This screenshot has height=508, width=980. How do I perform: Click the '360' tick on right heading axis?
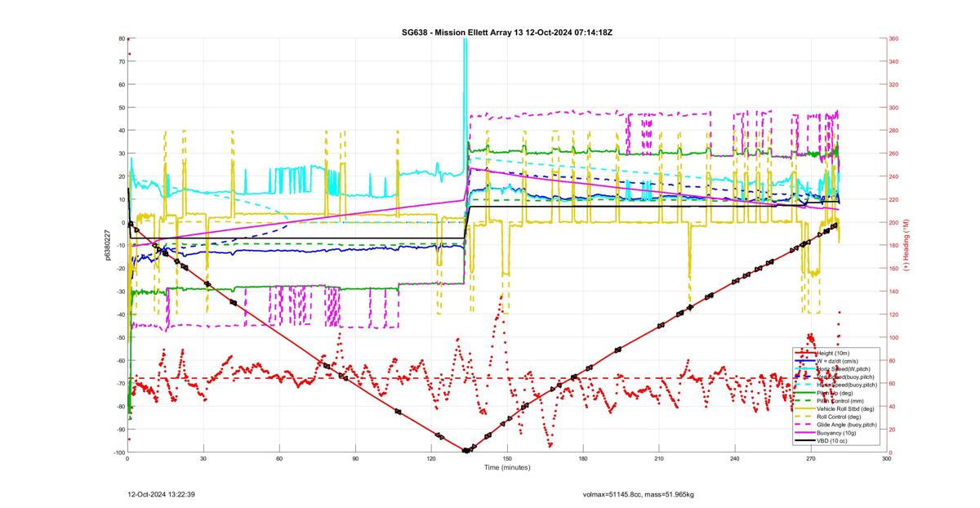(x=894, y=38)
